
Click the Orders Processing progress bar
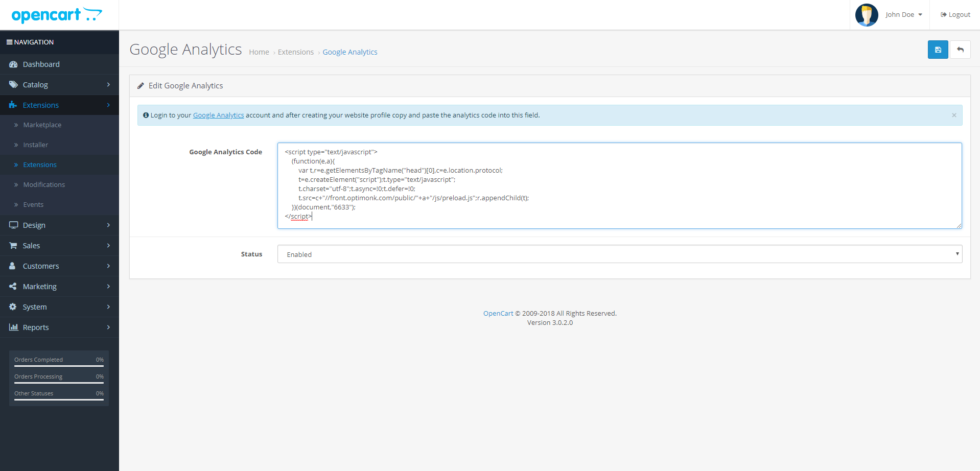(59, 383)
